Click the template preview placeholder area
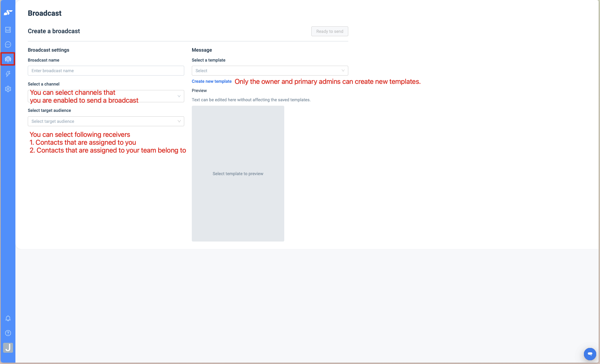 pyautogui.click(x=238, y=173)
